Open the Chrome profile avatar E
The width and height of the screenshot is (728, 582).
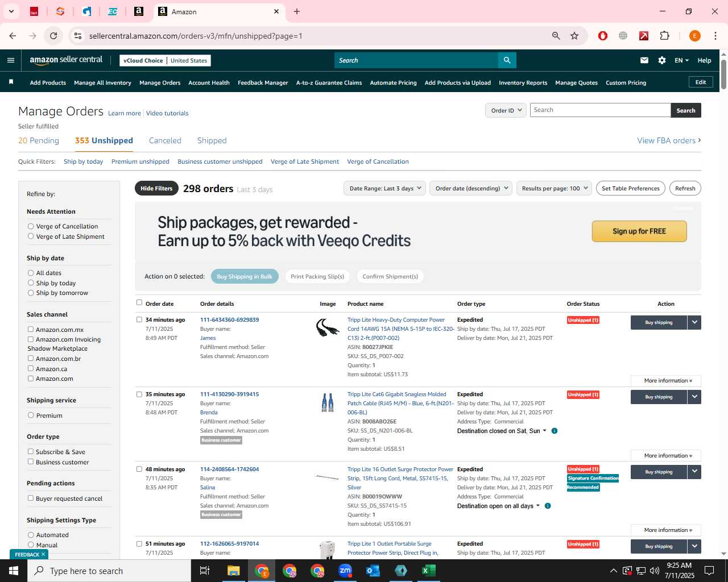(x=694, y=36)
